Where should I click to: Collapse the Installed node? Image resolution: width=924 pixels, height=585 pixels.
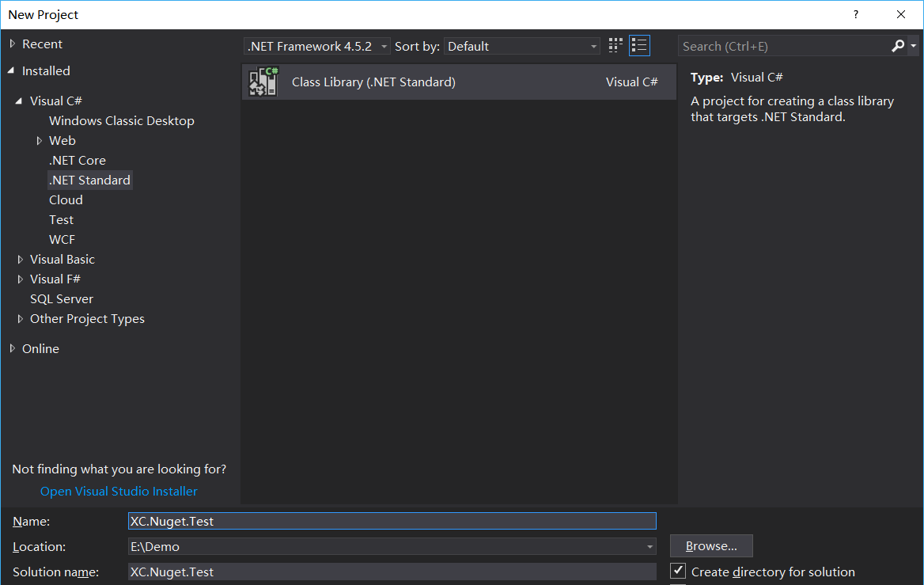pos(11,70)
